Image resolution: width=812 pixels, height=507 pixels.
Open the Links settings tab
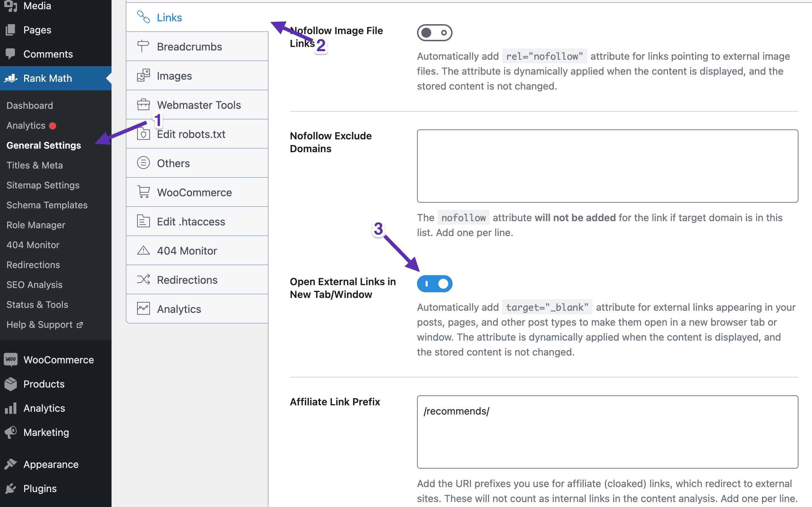[169, 17]
